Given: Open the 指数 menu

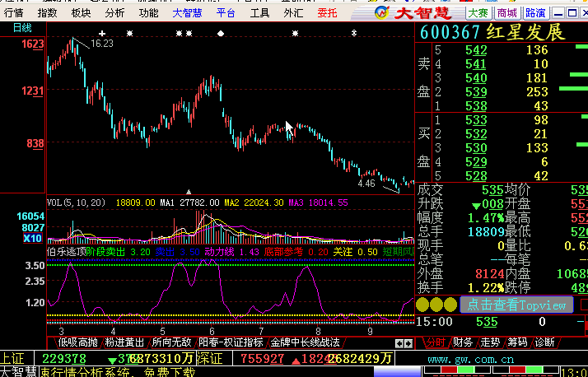Looking at the screenshot, I should pyautogui.click(x=47, y=13).
